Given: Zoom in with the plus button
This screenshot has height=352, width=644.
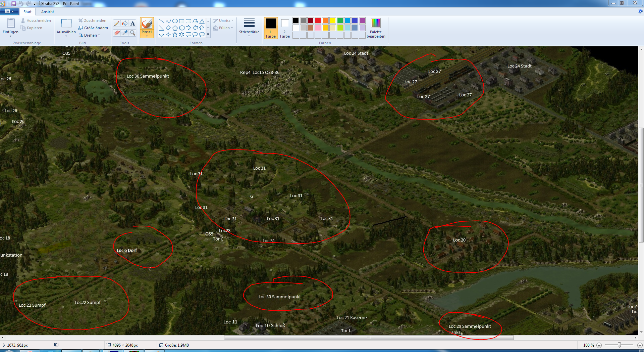Looking at the screenshot, I should 640,345.
